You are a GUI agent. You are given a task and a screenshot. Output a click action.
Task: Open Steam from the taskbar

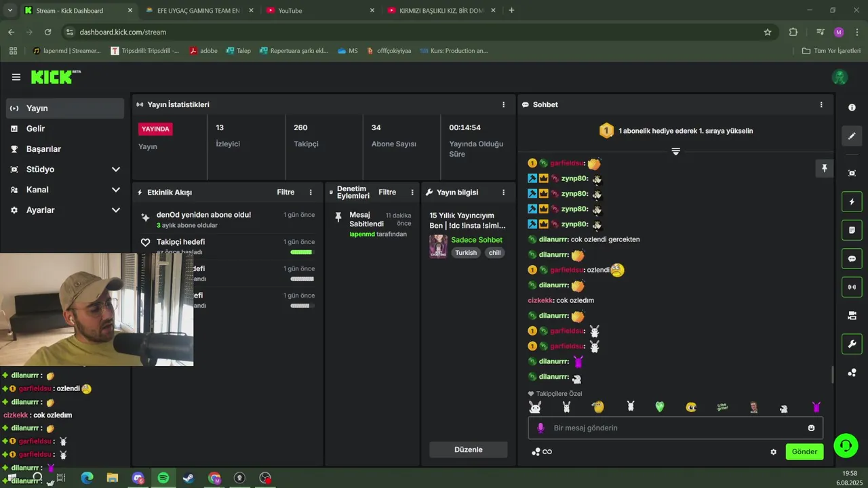pyautogui.click(x=189, y=478)
